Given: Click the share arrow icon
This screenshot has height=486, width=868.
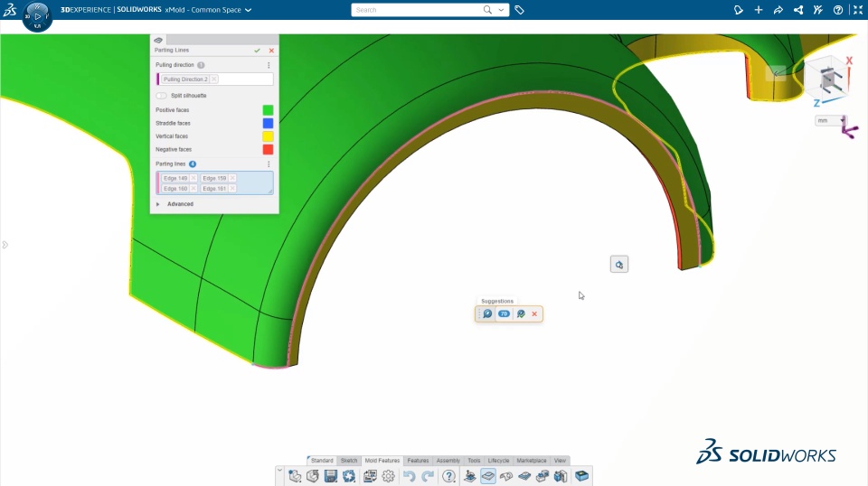Looking at the screenshot, I should click(x=778, y=10).
